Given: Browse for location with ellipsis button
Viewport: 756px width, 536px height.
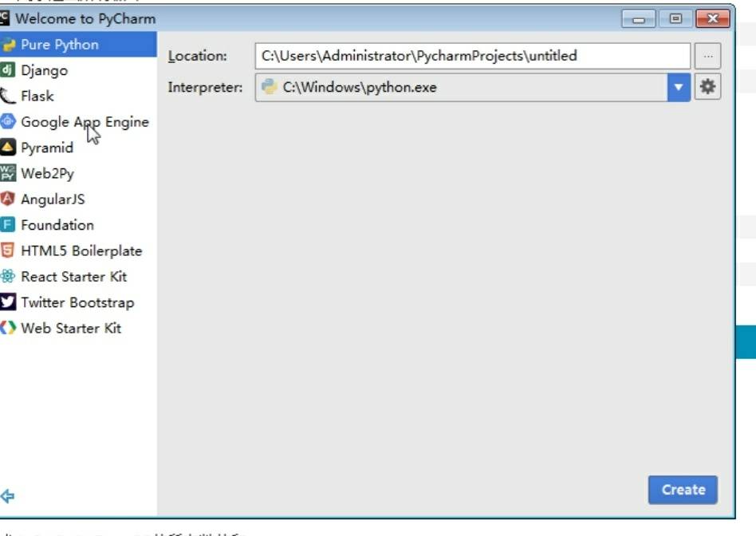Looking at the screenshot, I should pyautogui.click(x=708, y=56).
